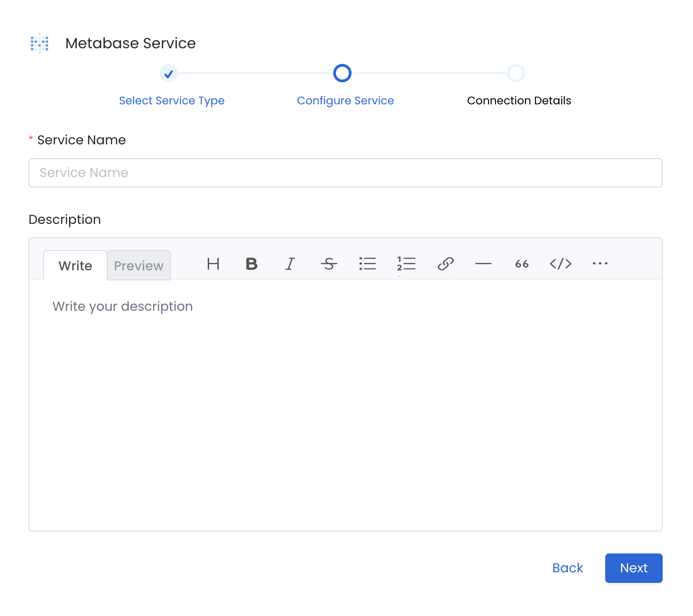Insert a horizontal rule
Image resolution: width=693 pixels, height=616 pixels.
tap(483, 264)
